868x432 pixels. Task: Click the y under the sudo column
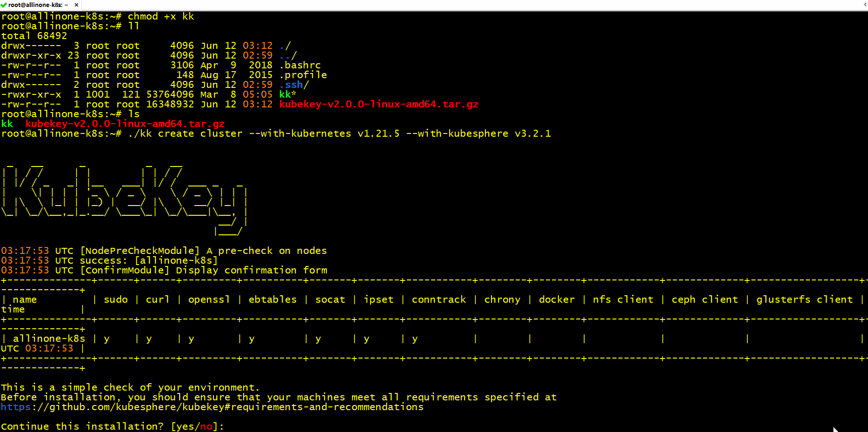click(x=106, y=339)
